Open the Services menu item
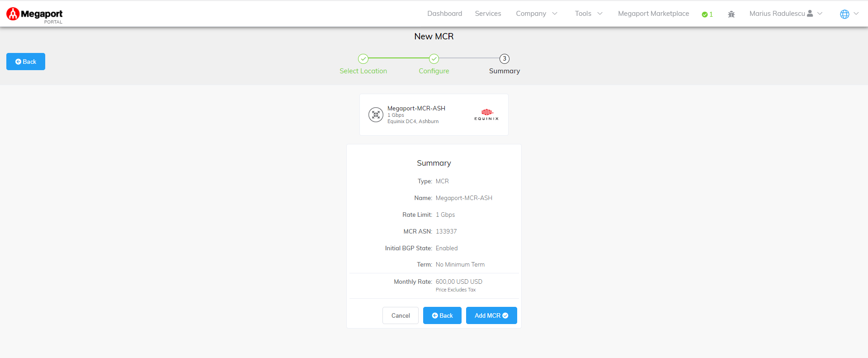The width and height of the screenshot is (868, 358). click(x=488, y=14)
